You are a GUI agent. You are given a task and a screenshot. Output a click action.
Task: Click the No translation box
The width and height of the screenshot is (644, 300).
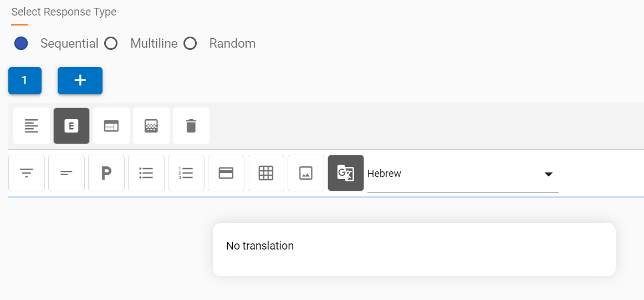[414, 249]
